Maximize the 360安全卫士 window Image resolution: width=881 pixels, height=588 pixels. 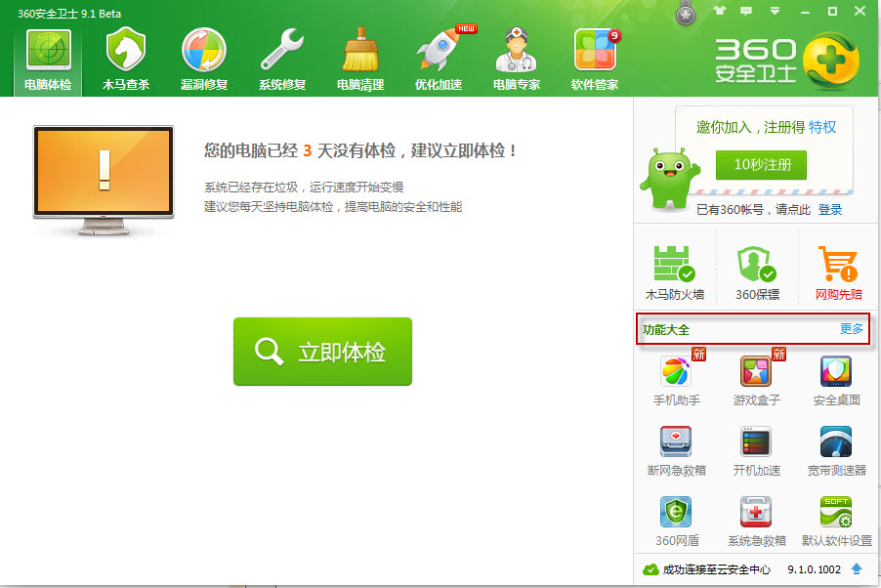click(x=833, y=11)
